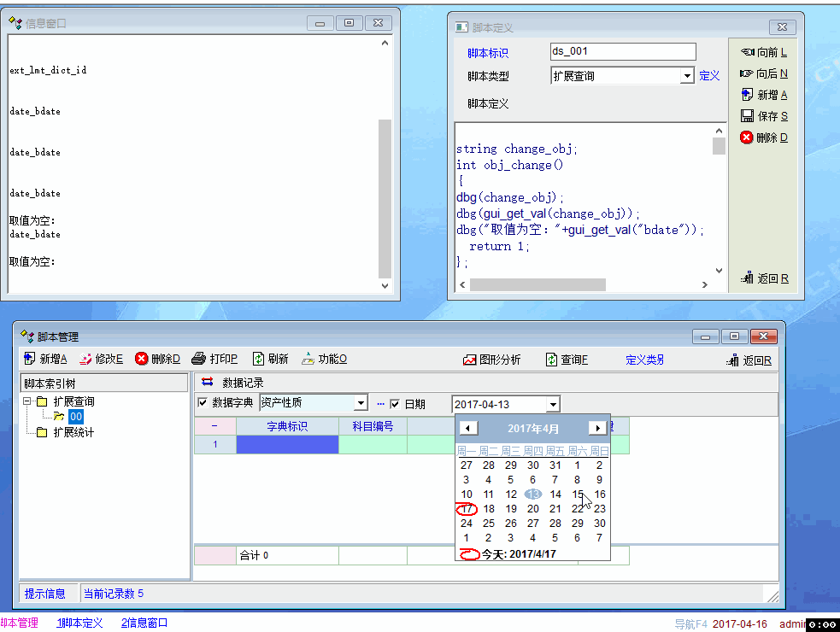Go to next month in calendar

coord(597,428)
